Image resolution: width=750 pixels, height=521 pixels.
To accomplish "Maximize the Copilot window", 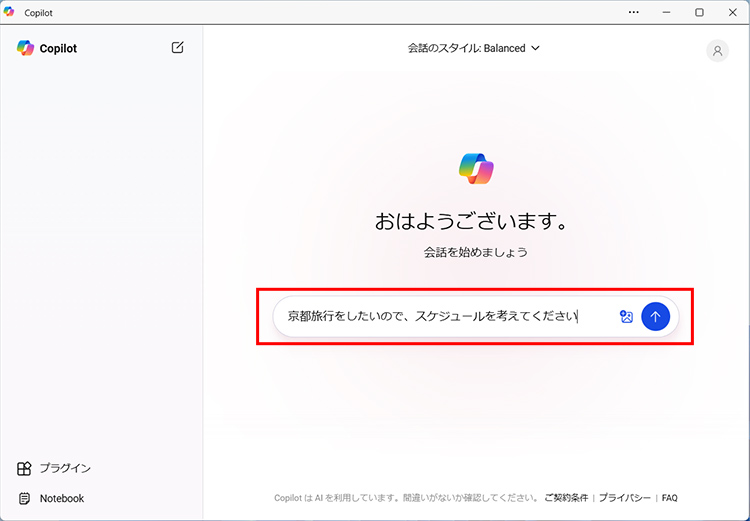I will pos(699,12).
